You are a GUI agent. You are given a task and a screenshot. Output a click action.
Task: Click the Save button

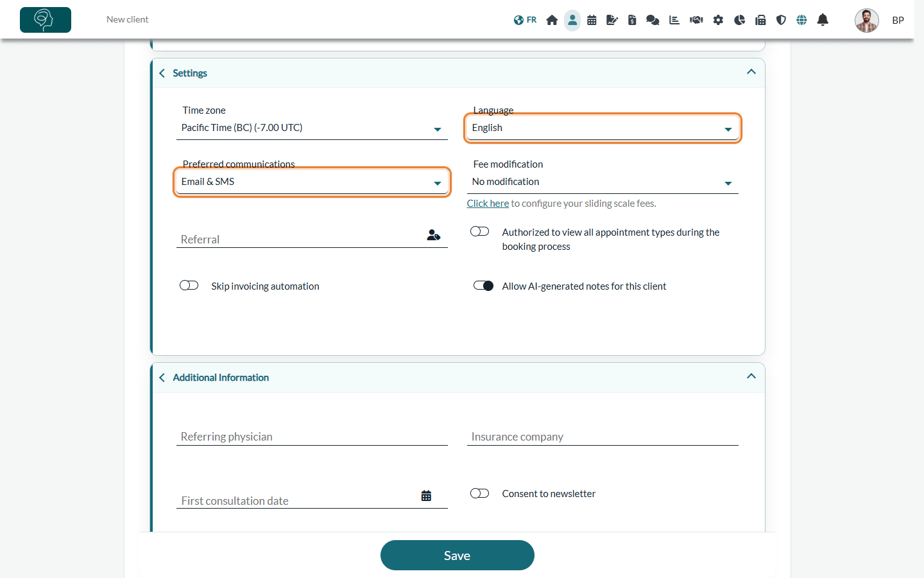pyautogui.click(x=458, y=556)
